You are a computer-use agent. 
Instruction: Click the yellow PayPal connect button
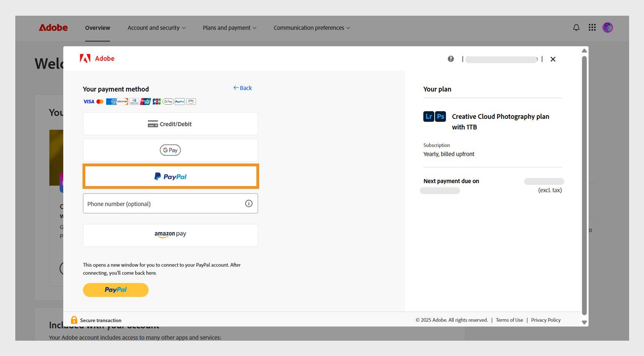116,290
